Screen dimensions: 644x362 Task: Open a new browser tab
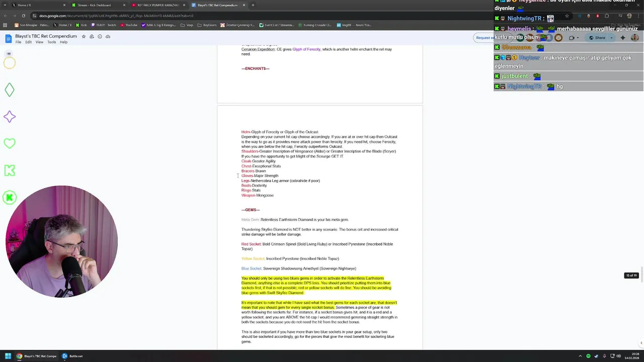pos(253,5)
